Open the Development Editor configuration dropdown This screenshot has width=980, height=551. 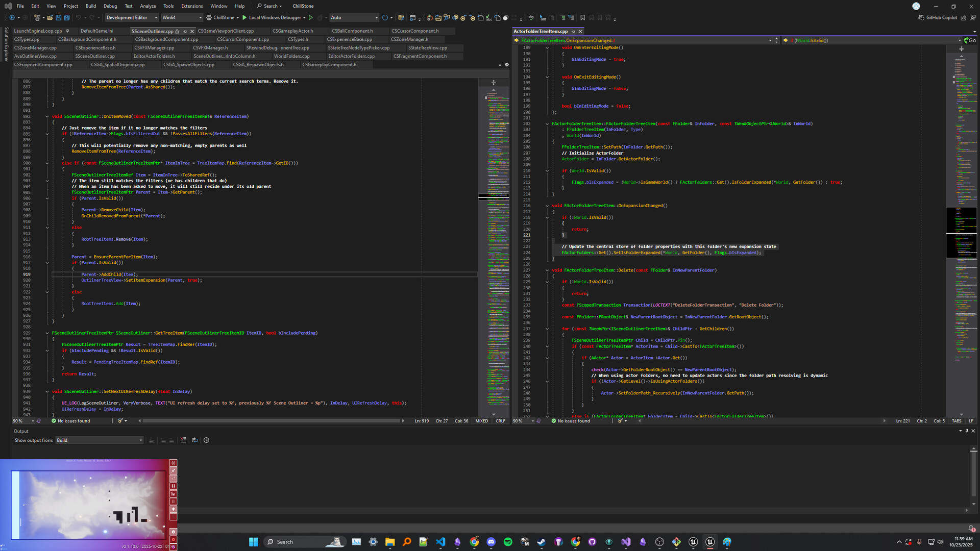tap(156, 17)
